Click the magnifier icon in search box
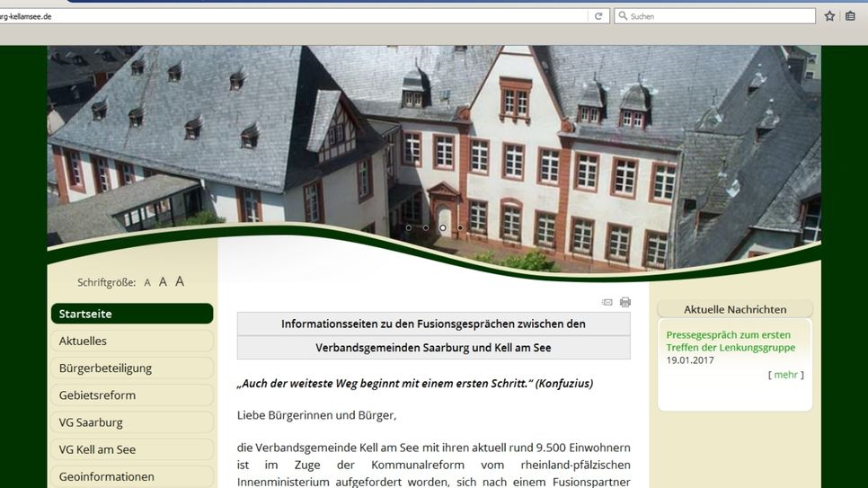The width and height of the screenshot is (868, 488). (x=623, y=16)
